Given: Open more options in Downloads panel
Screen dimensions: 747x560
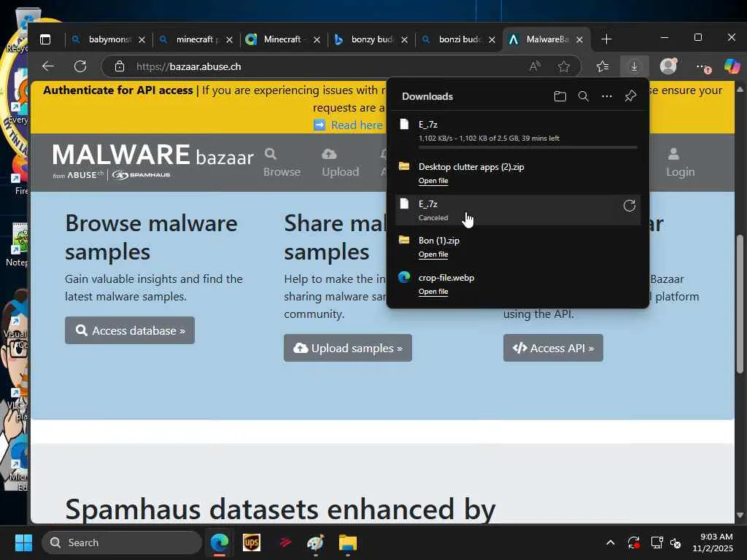Looking at the screenshot, I should point(606,97).
